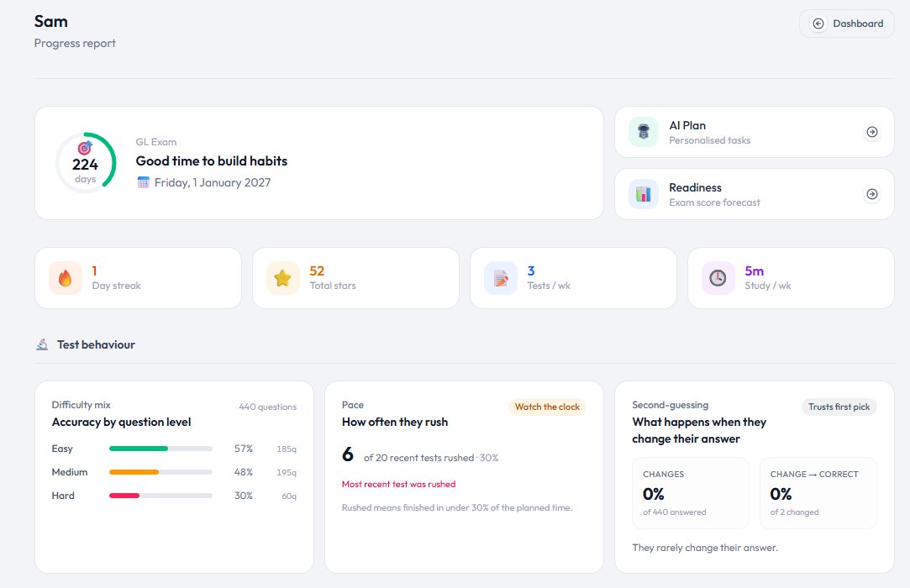Click the star Total stars icon
The image size is (910, 588).
282,278
